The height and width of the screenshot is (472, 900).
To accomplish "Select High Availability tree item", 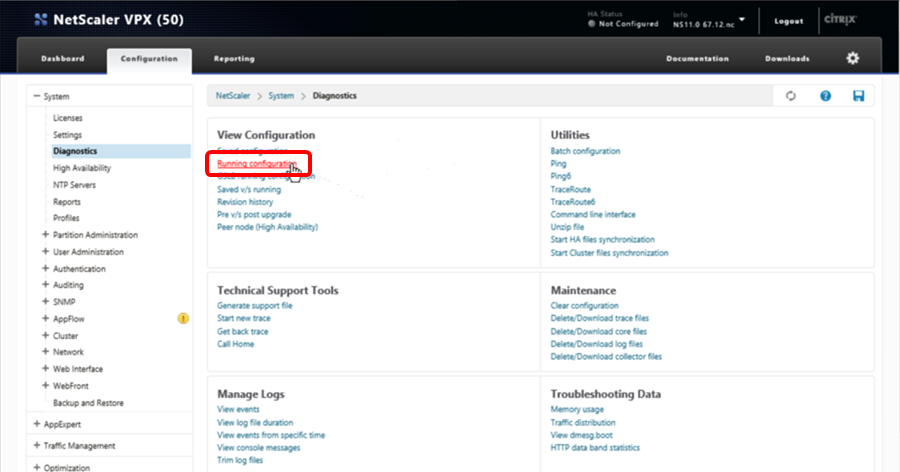I will pos(82,168).
